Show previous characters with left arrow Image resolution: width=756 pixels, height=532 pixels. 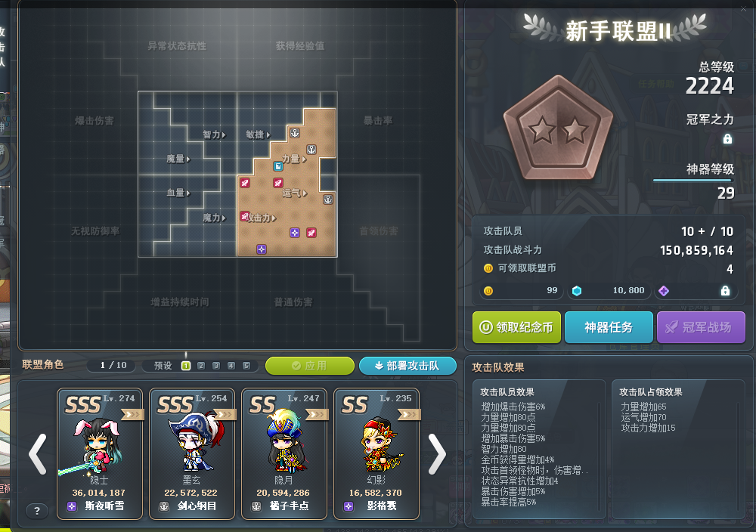[38, 454]
